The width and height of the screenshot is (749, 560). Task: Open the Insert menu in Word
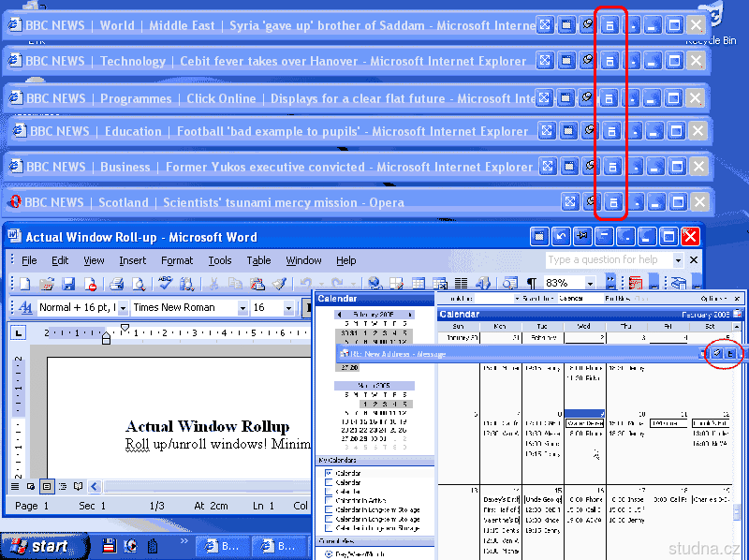click(132, 260)
